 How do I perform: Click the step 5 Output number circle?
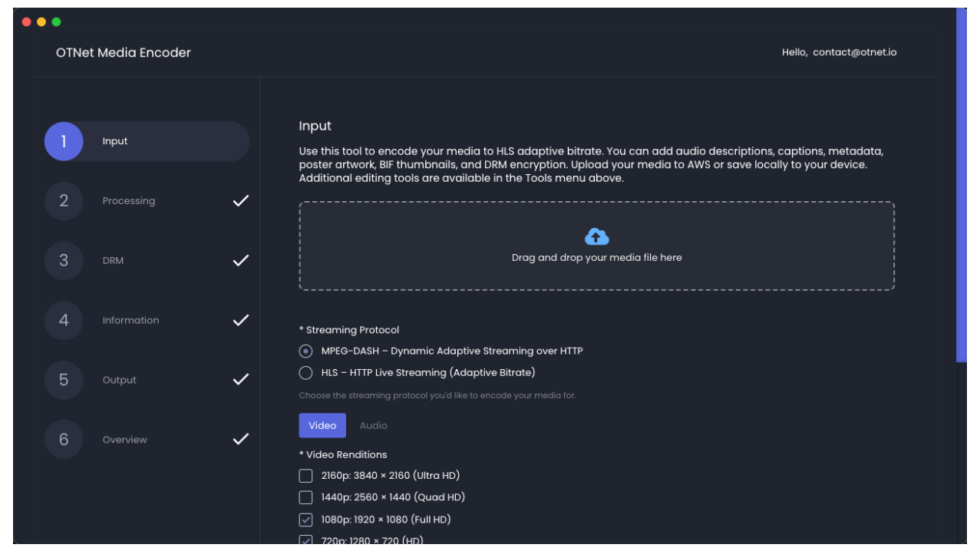pos(64,380)
